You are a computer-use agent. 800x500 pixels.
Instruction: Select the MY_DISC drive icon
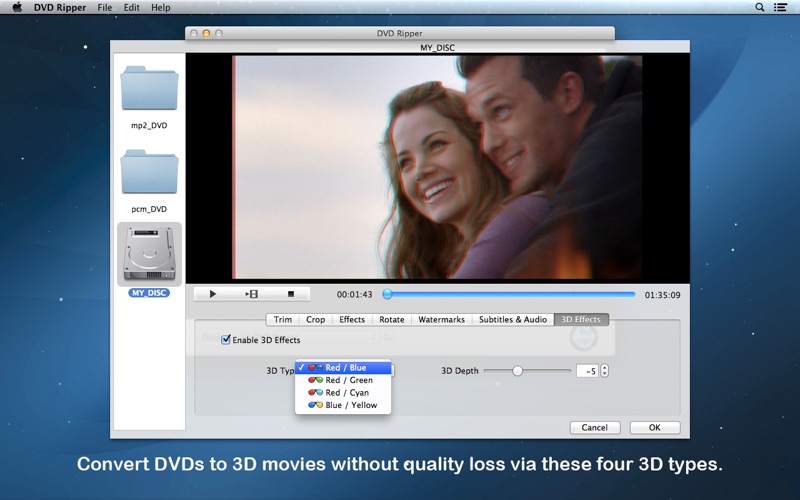click(149, 254)
